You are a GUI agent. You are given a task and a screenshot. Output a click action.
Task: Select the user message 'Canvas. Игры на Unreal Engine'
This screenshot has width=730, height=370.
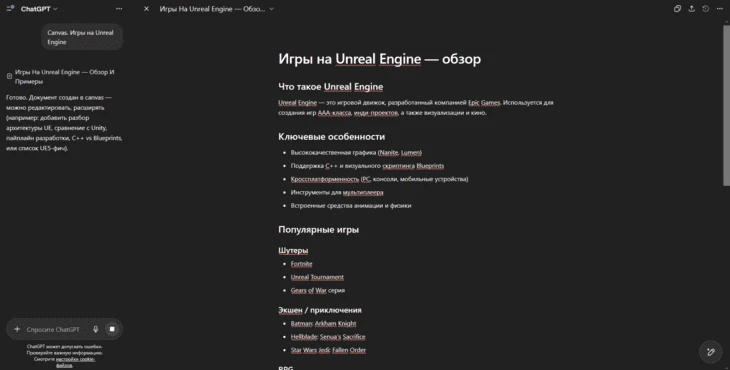(x=82, y=37)
